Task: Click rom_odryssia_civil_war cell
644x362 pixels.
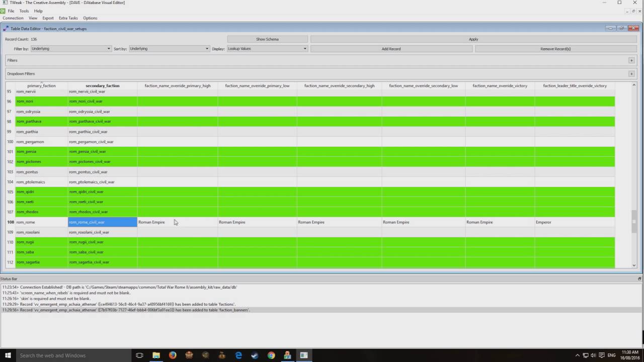Action: coord(103,112)
